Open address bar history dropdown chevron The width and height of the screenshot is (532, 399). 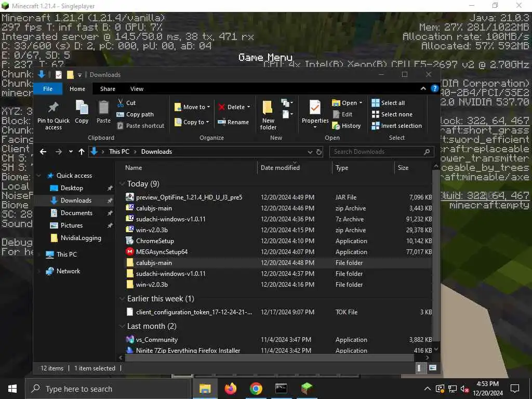tap(310, 152)
